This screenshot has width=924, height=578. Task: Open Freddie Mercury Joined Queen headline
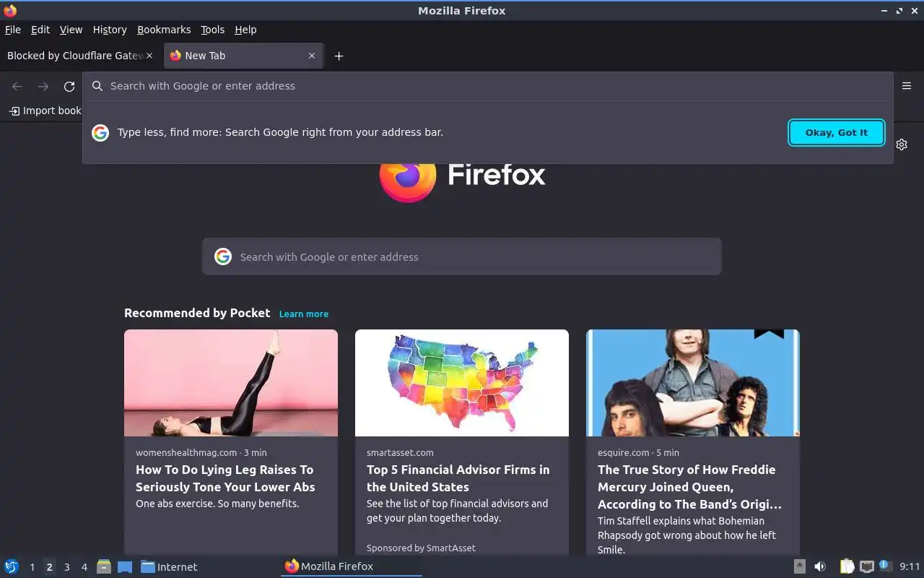[x=689, y=487]
